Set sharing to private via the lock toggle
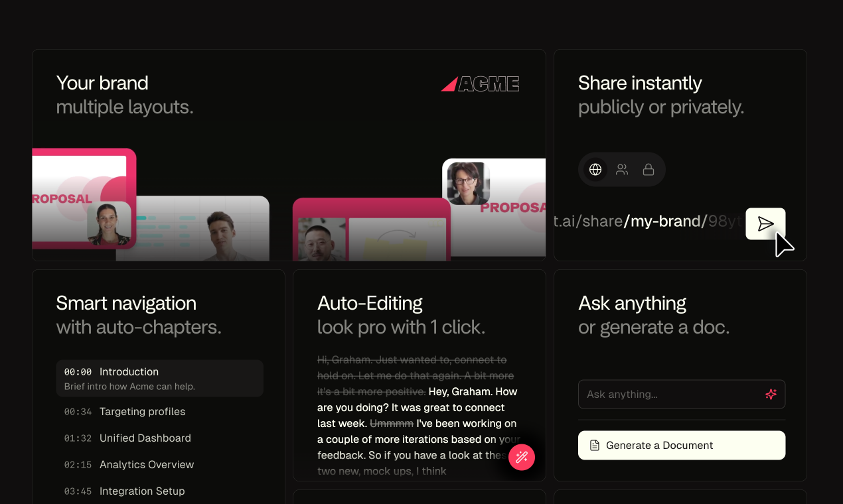The image size is (843, 504). (x=649, y=169)
